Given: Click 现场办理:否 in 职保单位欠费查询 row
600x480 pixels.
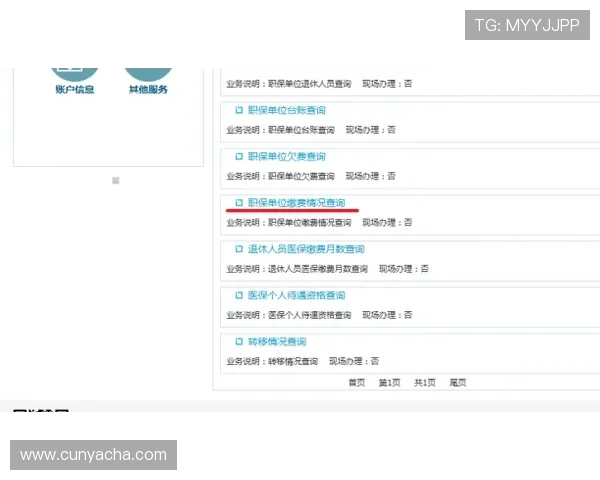Looking at the screenshot, I should coord(371,176).
